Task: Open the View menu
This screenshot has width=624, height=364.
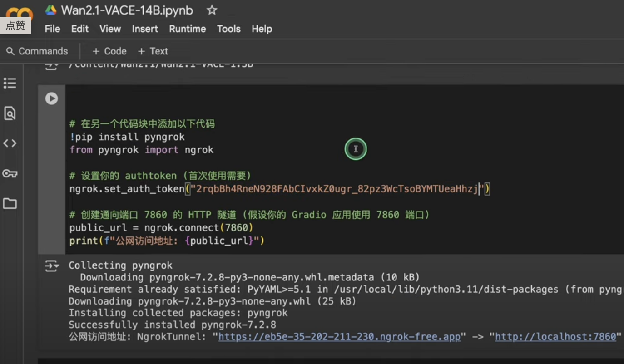Action: pyautogui.click(x=110, y=29)
